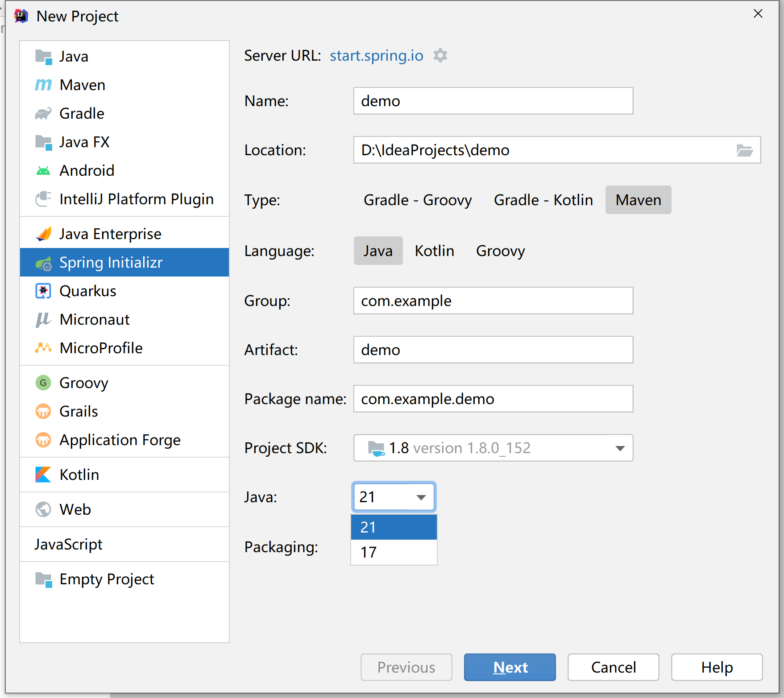Select Java in project types list
Viewport: 784px width, 698px height.
coord(124,57)
